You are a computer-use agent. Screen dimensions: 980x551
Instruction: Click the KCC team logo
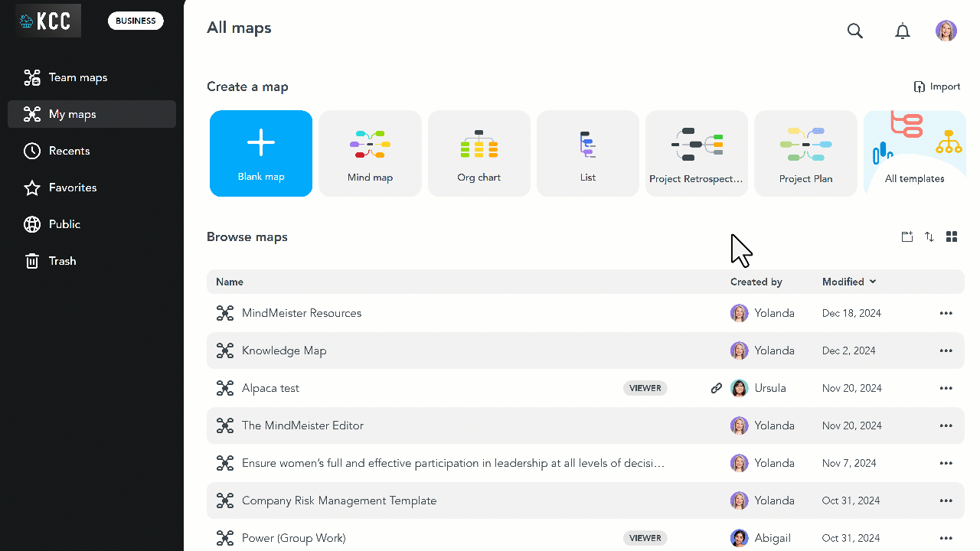[48, 21]
